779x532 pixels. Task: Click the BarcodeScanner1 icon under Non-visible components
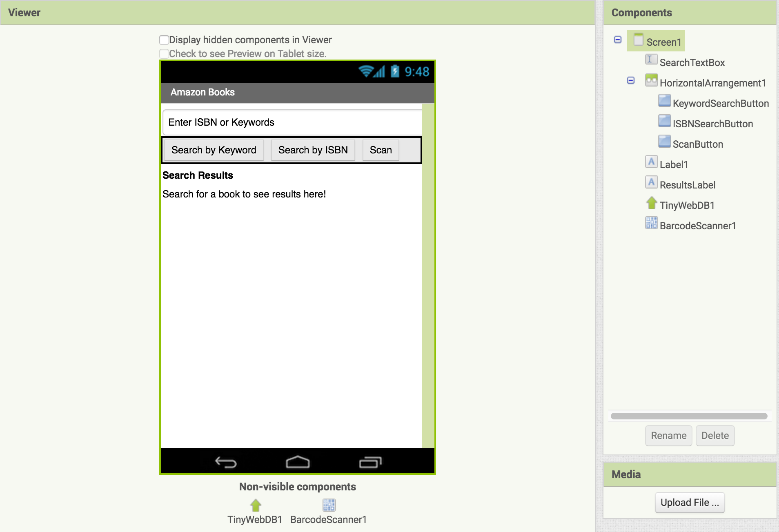tap(329, 505)
